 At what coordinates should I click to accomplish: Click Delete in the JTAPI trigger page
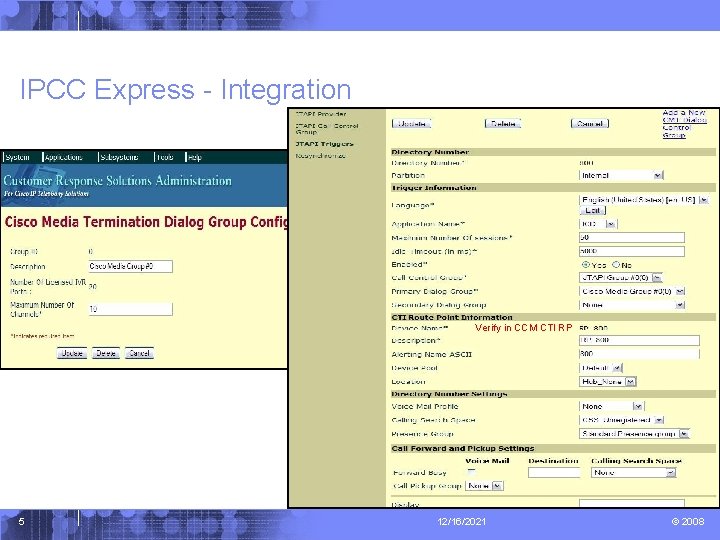pyautogui.click(x=503, y=124)
